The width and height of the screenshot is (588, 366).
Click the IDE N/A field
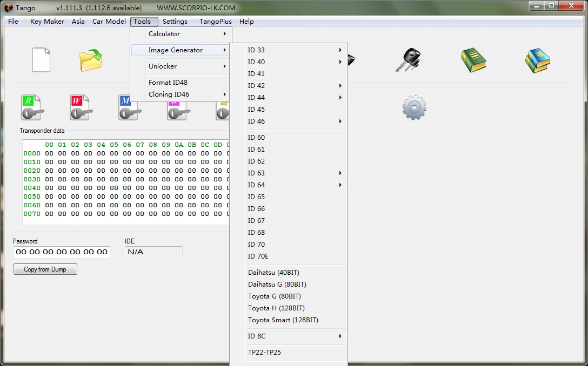point(153,252)
